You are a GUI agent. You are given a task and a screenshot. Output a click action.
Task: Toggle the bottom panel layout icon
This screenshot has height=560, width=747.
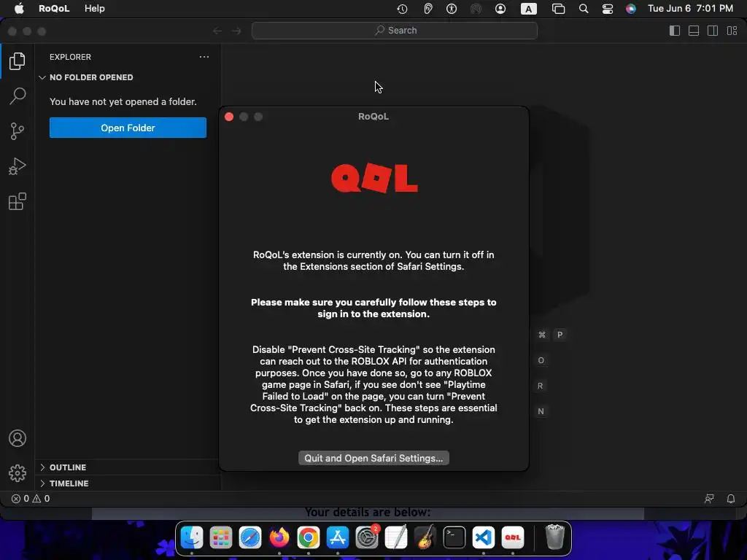(694, 31)
